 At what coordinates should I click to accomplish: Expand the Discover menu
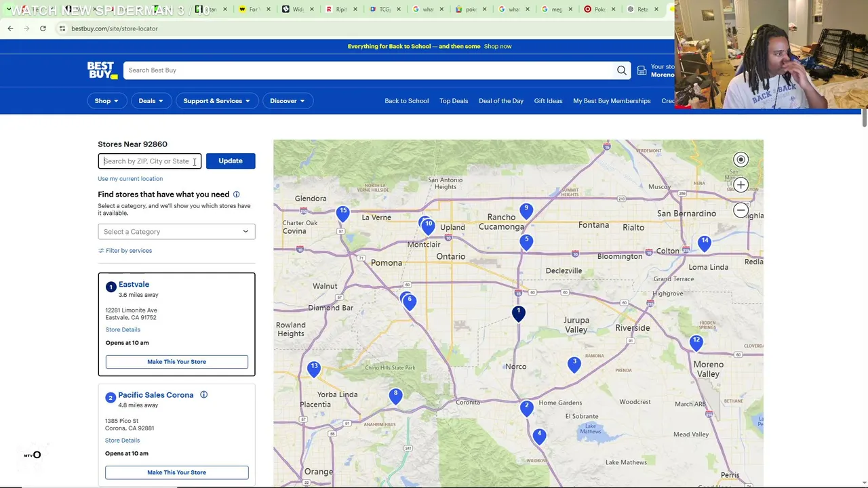coord(287,101)
